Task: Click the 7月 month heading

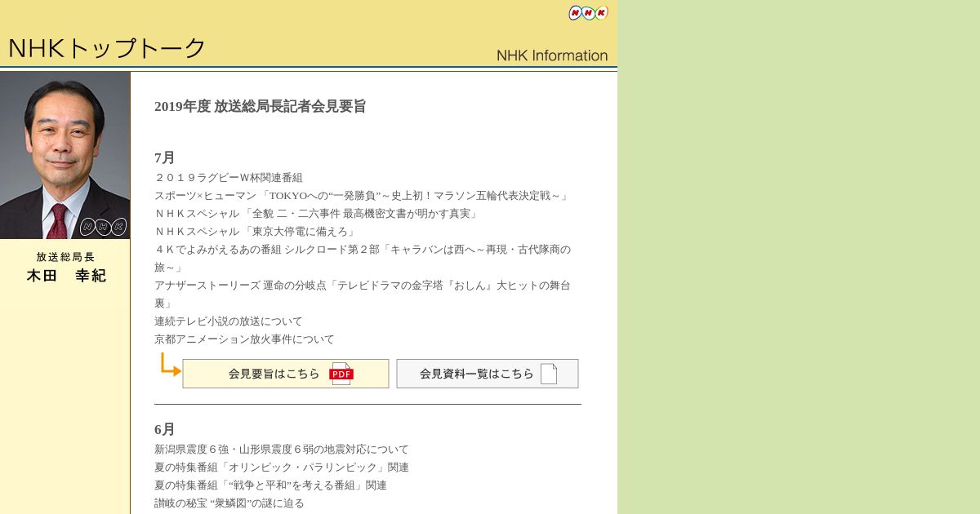Action: (165, 157)
